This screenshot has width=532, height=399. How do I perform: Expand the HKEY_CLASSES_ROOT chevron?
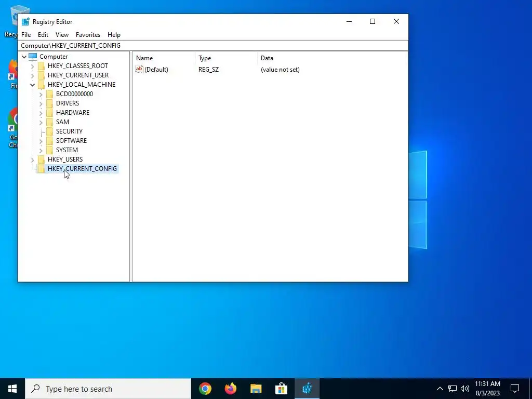[33, 66]
